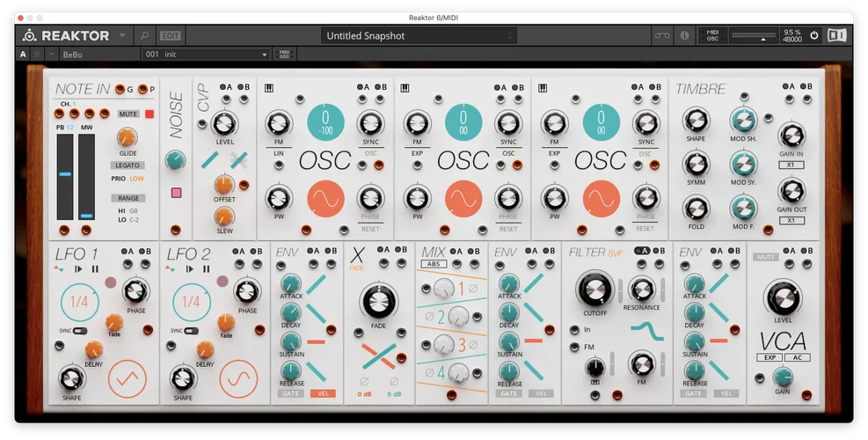Toggle the red MUTE indicator in NOTE IN
This screenshot has height=440, width=868.
click(149, 114)
